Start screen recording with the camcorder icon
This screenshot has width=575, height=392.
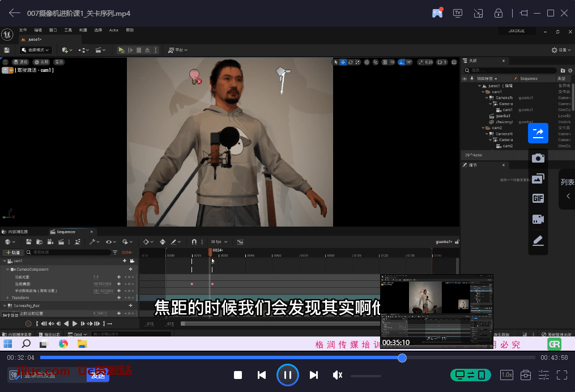[538, 219]
